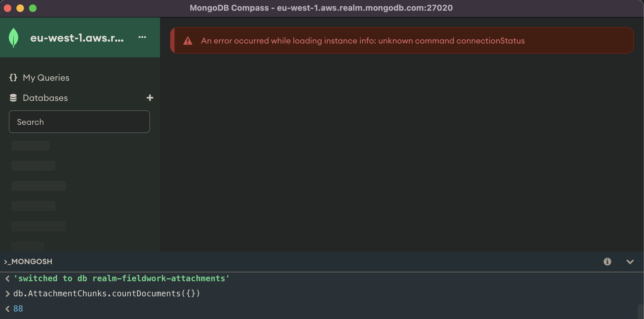Image resolution: width=644 pixels, height=319 pixels.
Task: Click the Databases stack icon
Action: point(13,98)
